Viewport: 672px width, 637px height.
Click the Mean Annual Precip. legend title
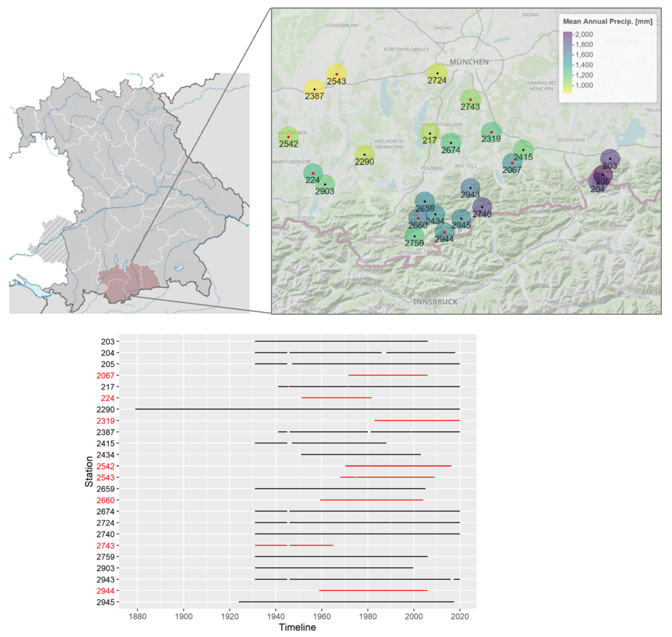click(607, 21)
